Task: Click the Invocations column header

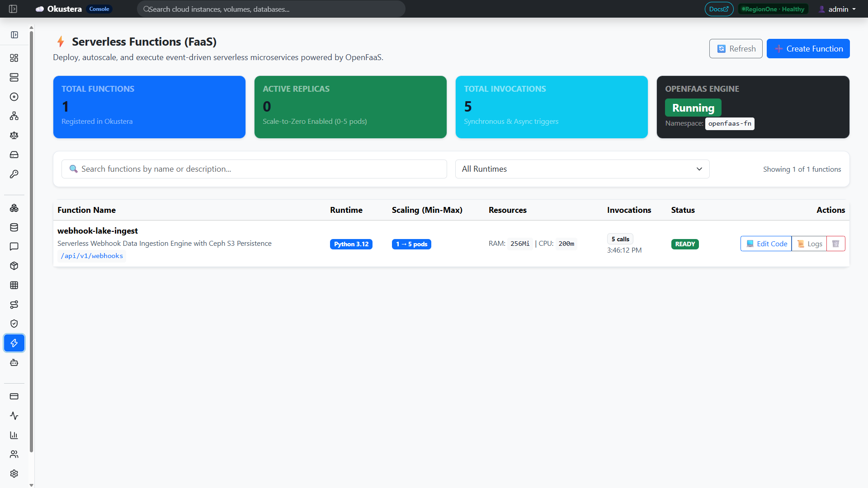Action: click(629, 210)
